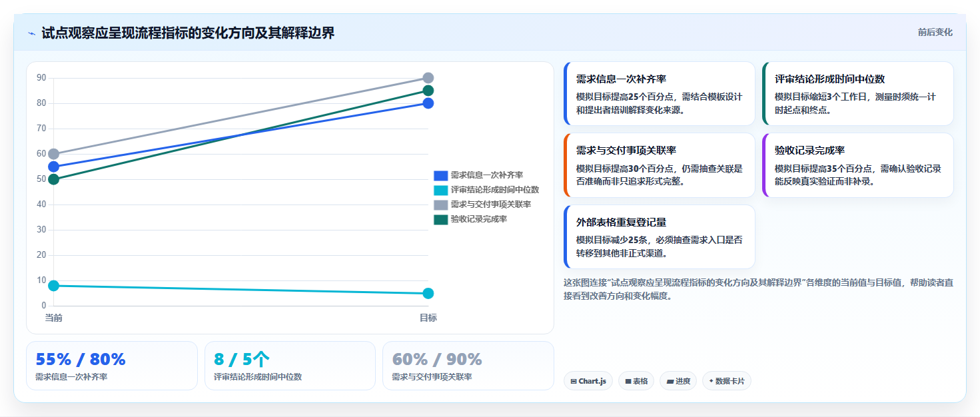Viewport: 980px width, 417px height.
Task: Select the cyan data point at 目标 value 5
Action: [x=428, y=293]
